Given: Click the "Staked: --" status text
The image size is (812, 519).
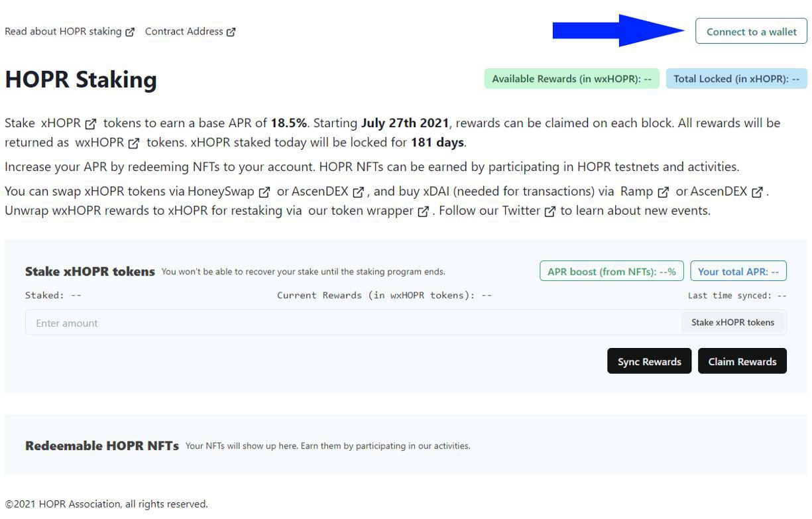Looking at the screenshot, I should click(53, 296).
